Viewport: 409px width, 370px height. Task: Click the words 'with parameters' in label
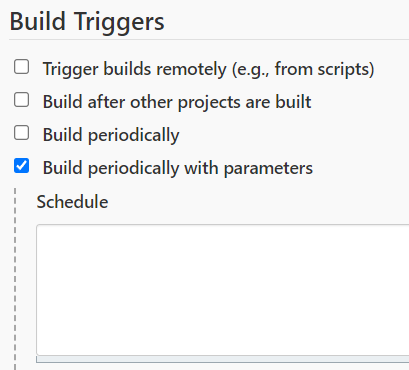249,168
